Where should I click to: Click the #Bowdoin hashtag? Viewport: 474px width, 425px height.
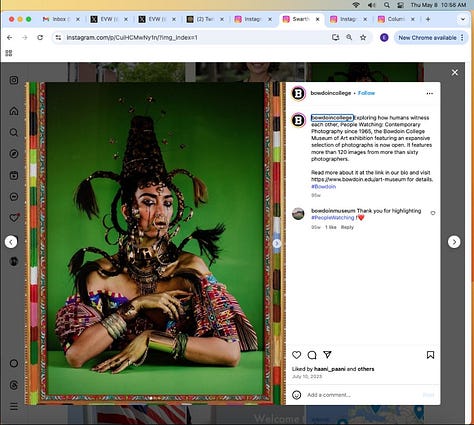coord(323,187)
